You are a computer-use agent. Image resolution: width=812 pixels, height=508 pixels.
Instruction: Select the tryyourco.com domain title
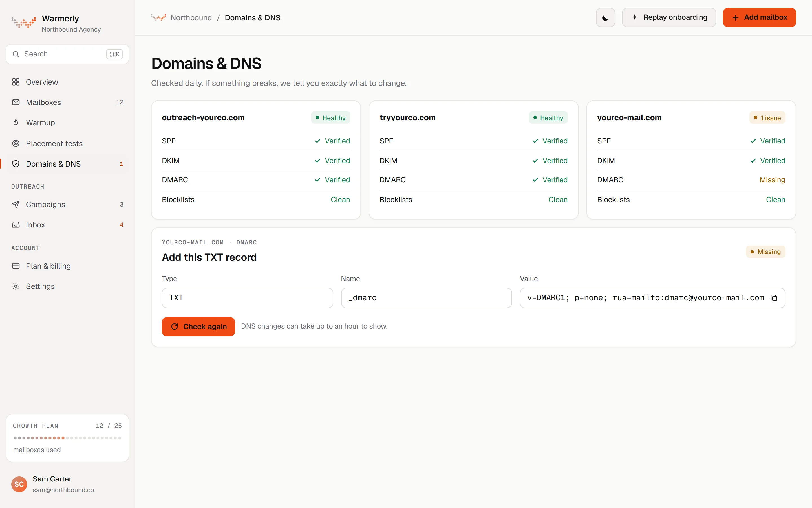click(407, 118)
